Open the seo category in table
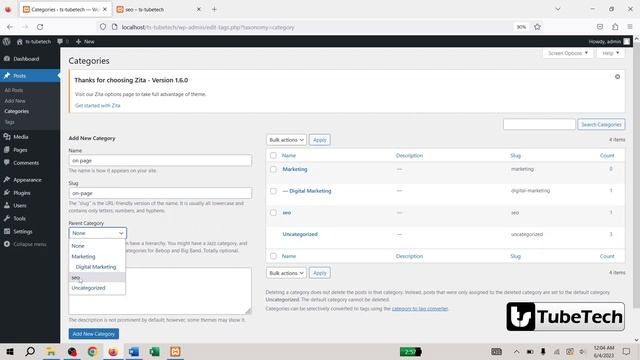This screenshot has width=640, height=360. 287,213
